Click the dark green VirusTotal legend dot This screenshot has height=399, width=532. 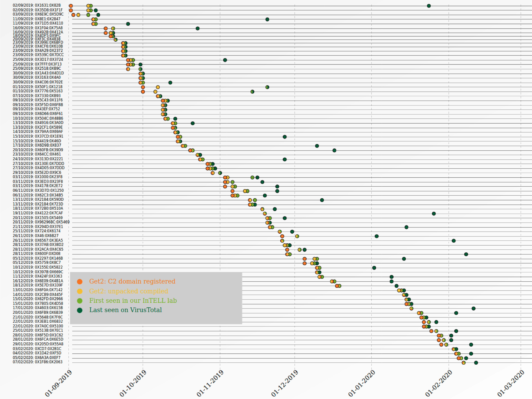click(80, 310)
